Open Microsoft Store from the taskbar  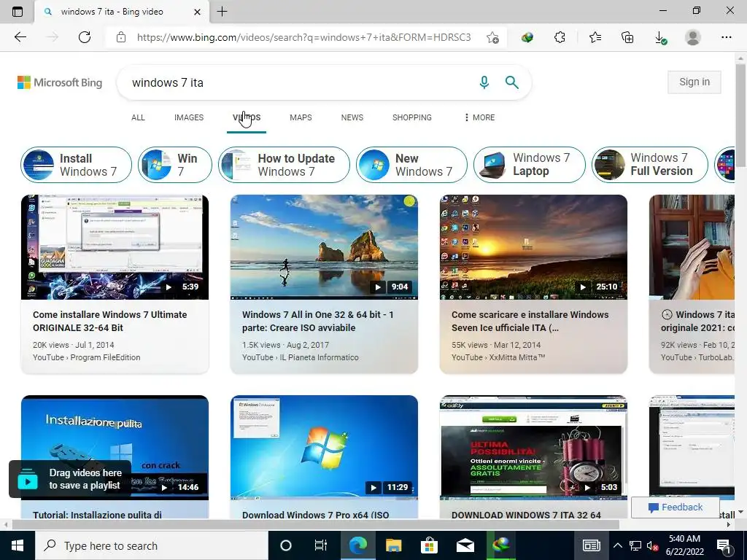[x=429, y=545]
